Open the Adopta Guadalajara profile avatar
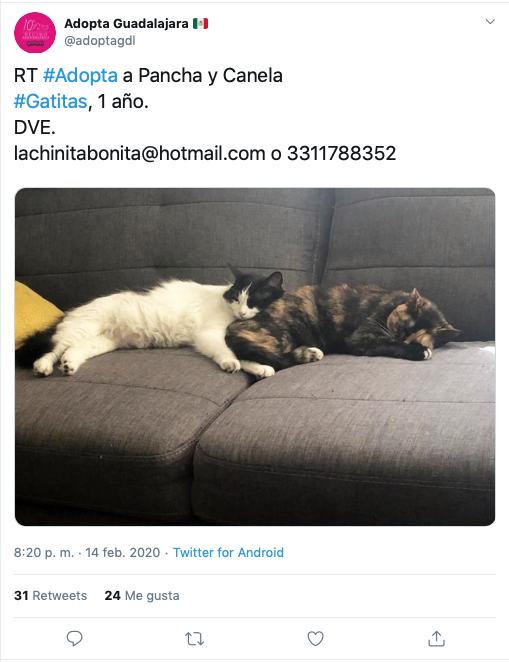 (x=35, y=32)
